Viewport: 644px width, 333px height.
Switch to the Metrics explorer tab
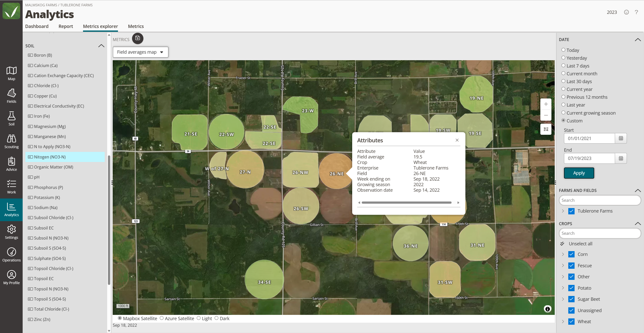tap(100, 26)
